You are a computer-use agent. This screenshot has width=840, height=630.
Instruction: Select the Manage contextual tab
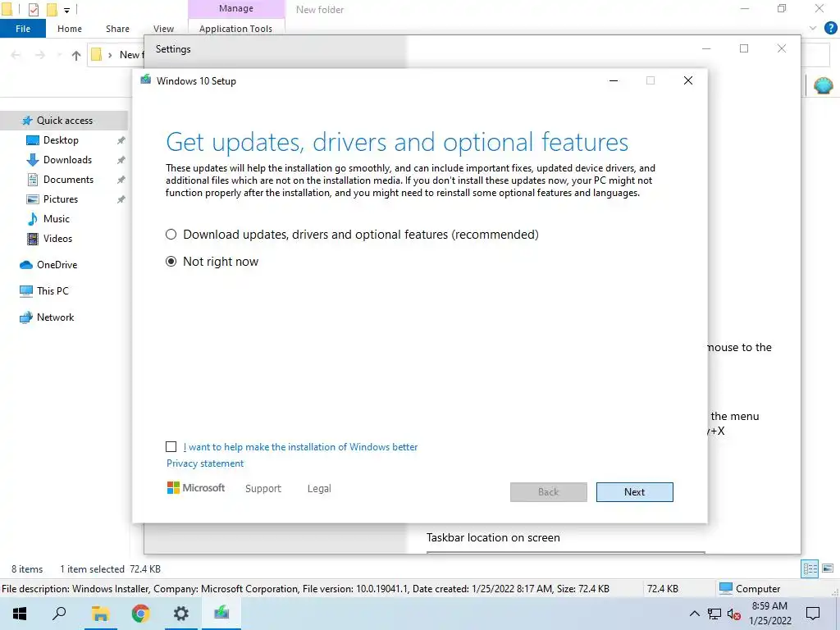236,8
